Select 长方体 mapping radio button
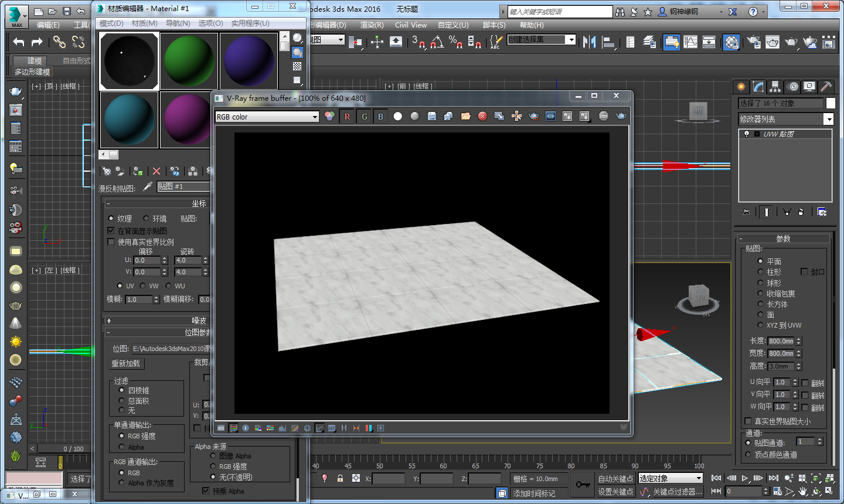This screenshot has width=844, height=504. coord(760,304)
